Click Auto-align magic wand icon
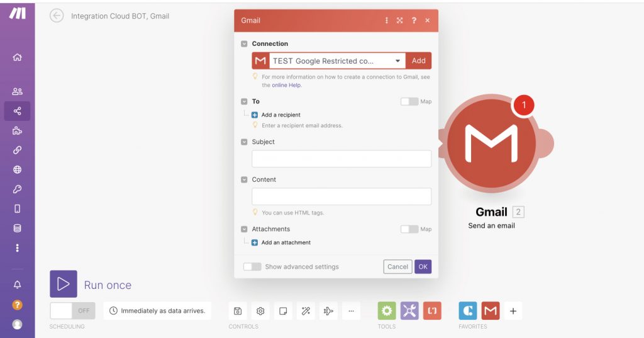Image resolution: width=644 pixels, height=338 pixels. pos(306,311)
